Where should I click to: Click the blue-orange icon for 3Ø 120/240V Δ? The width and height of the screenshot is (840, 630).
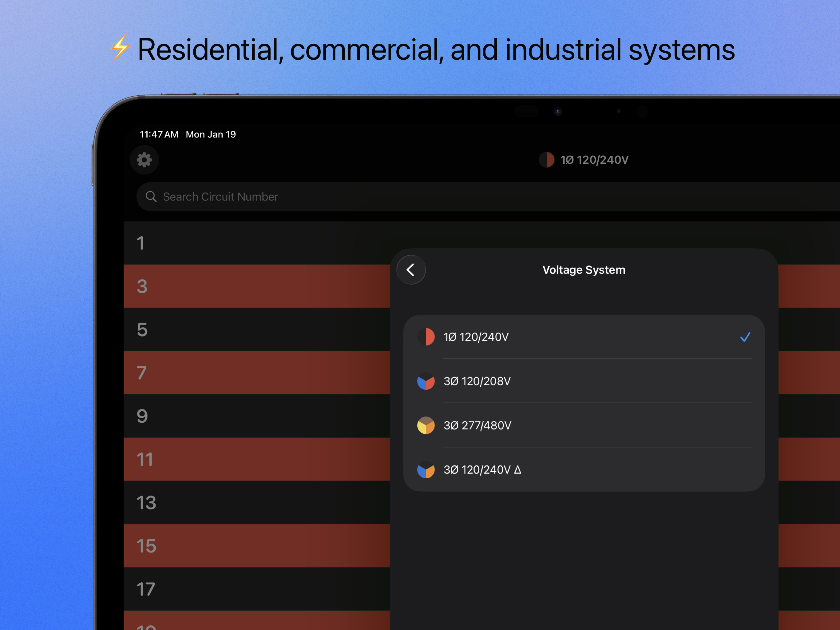[x=426, y=470]
